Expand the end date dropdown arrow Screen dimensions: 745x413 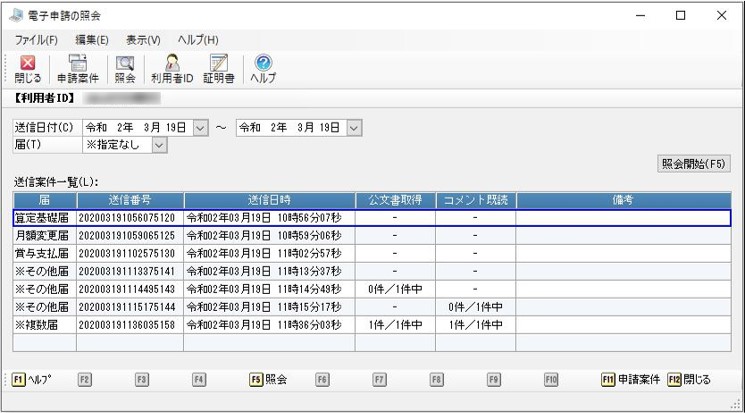click(x=353, y=128)
